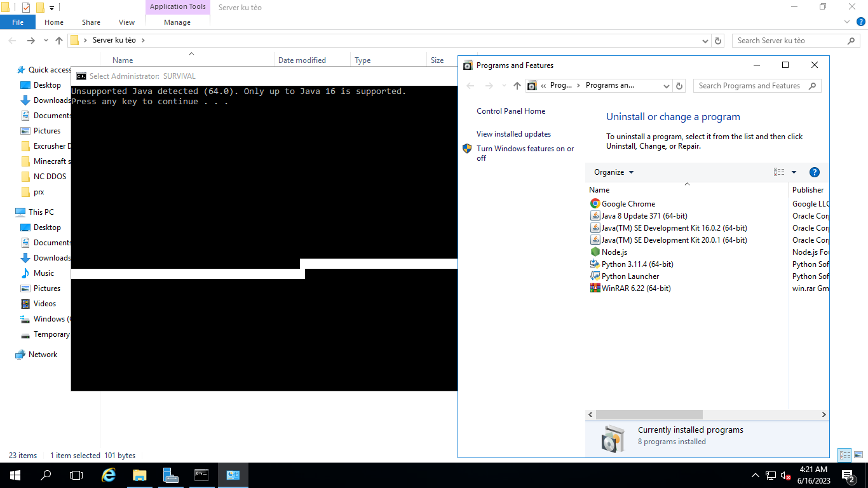Switch to the View ribbon tab
Image resolution: width=868 pixels, height=488 pixels.
tap(126, 22)
